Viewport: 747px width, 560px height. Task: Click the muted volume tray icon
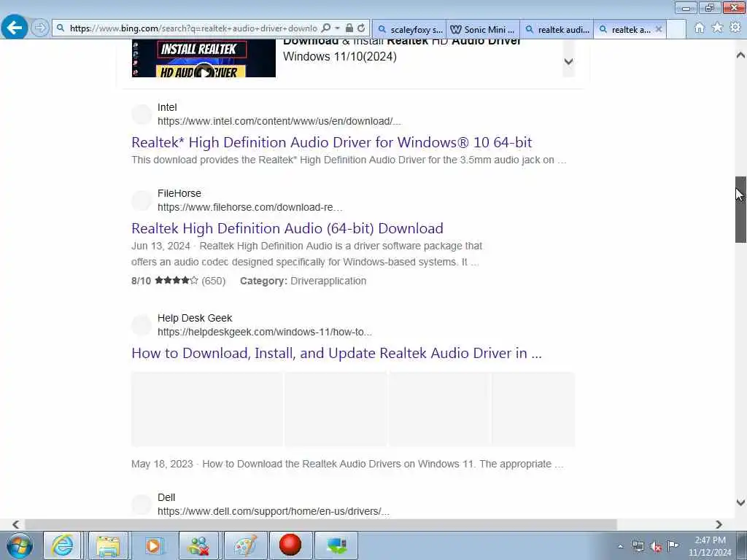click(x=656, y=547)
